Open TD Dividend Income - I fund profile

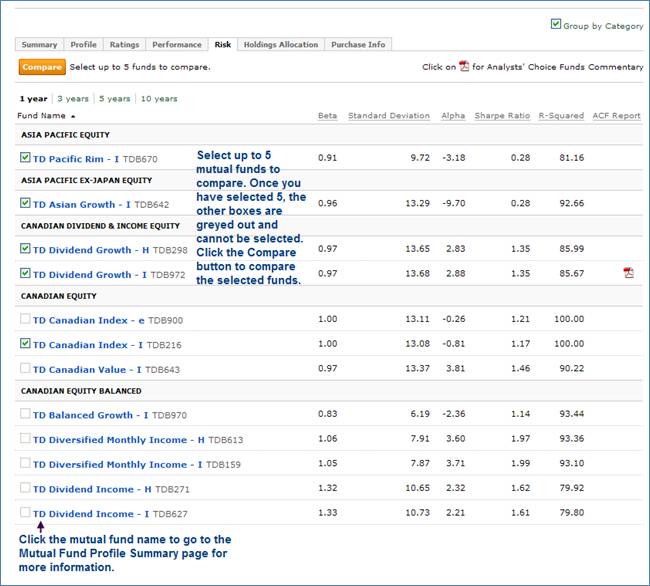pos(91,514)
